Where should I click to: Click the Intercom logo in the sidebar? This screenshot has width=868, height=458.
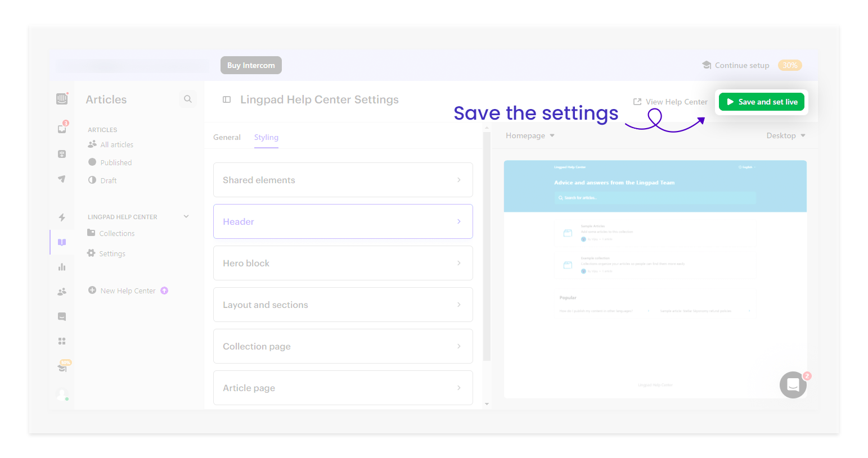(62, 99)
